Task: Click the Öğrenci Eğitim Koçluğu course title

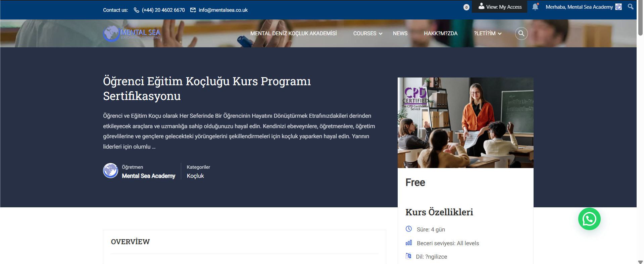Action: [x=207, y=89]
